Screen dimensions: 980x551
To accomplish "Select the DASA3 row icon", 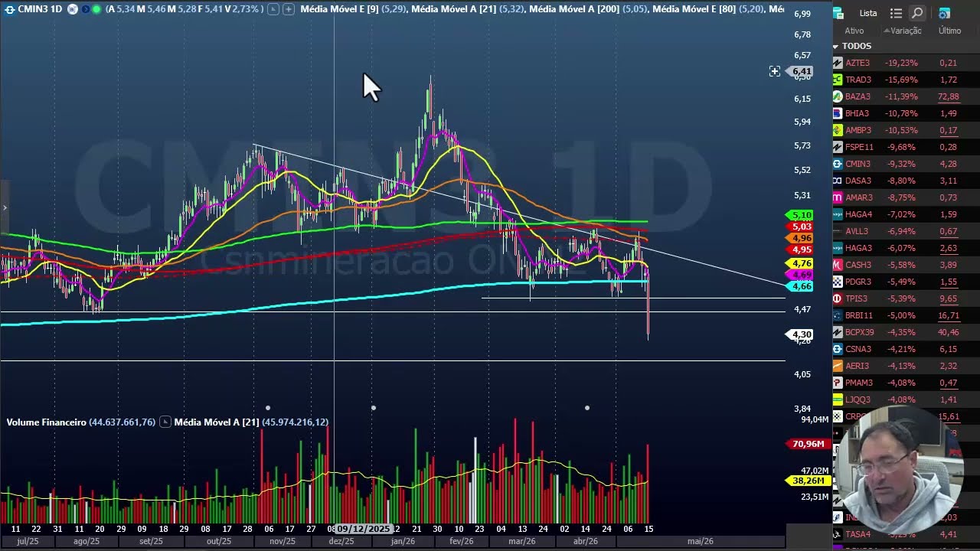I will 838,181.
